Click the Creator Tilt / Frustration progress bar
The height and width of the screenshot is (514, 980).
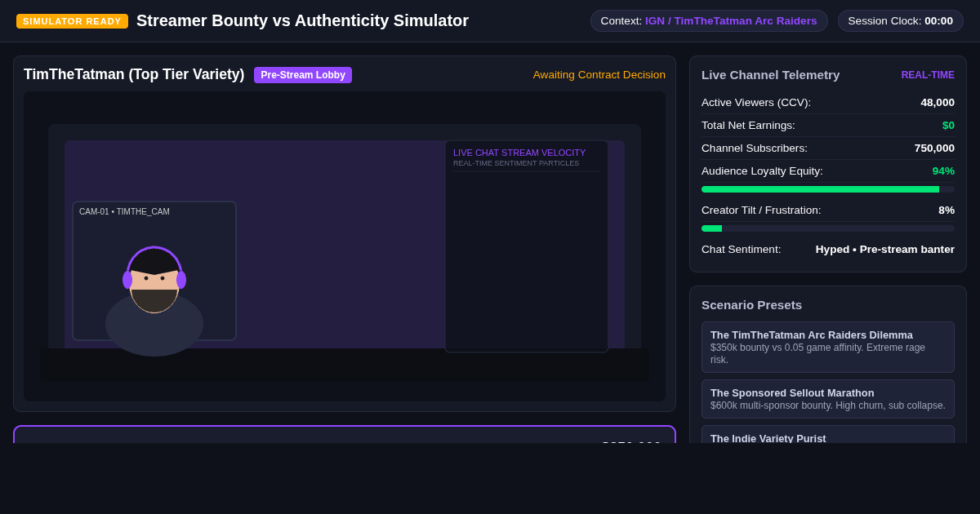point(828,228)
